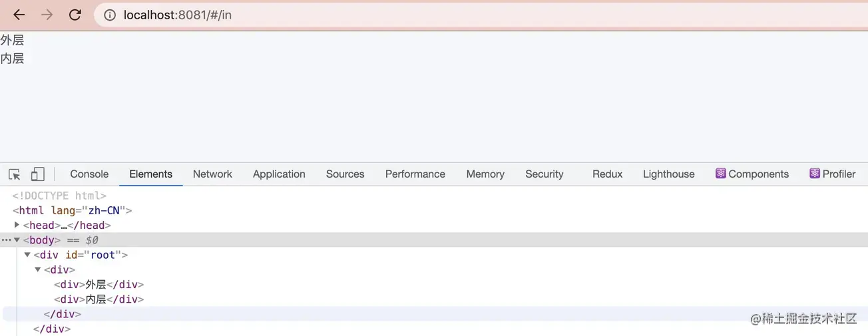The image size is (868, 336).
Task: Select the div containing 内层 in Elements
Action: pos(99,299)
